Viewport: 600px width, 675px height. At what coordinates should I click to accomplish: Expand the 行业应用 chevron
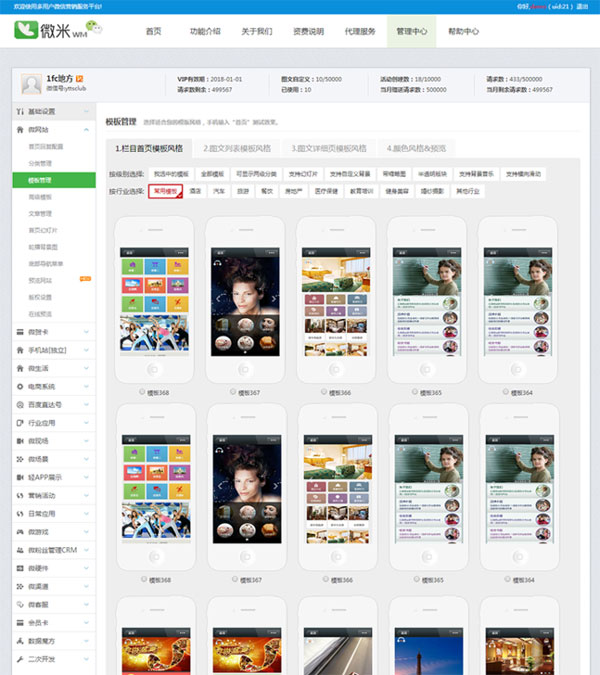point(86,423)
